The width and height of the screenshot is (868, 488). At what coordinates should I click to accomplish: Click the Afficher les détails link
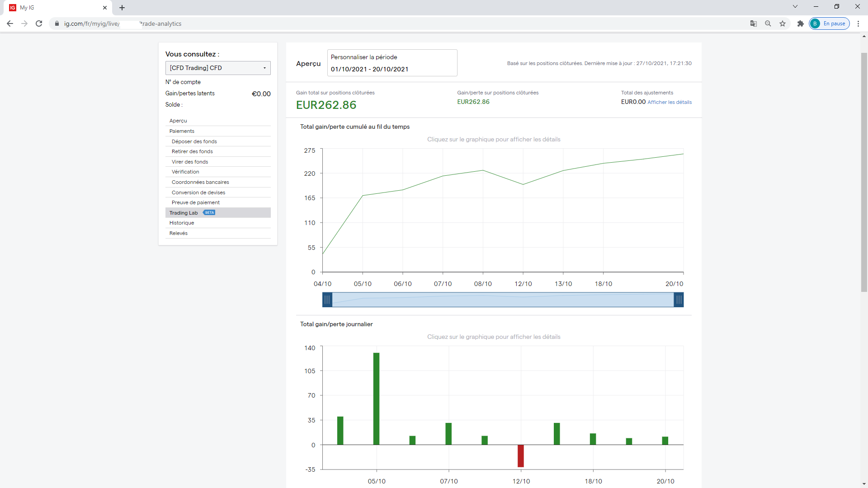pyautogui.click(x=670, y=102)
